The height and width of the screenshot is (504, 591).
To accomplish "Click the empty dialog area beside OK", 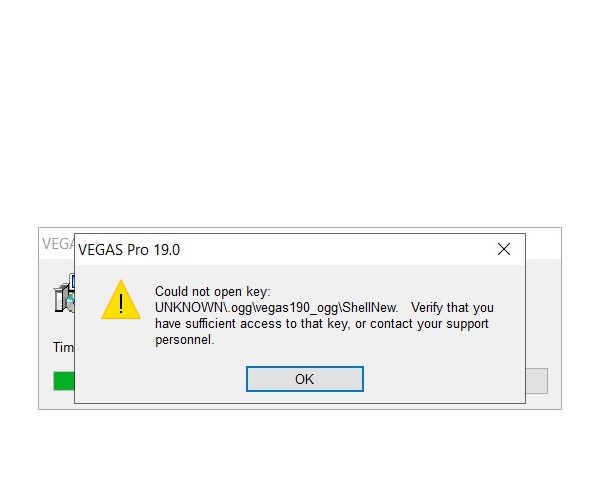I will pyautogui.click(x=445, y=379).
